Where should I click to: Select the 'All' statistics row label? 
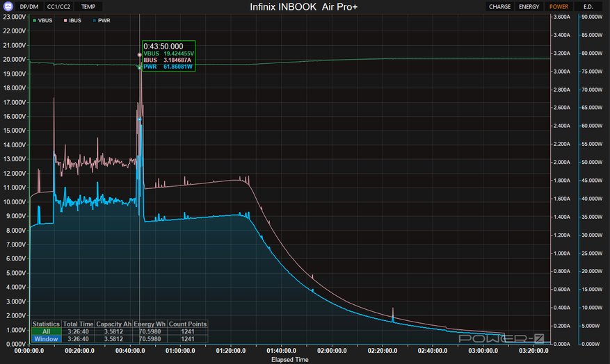[47, 331]
